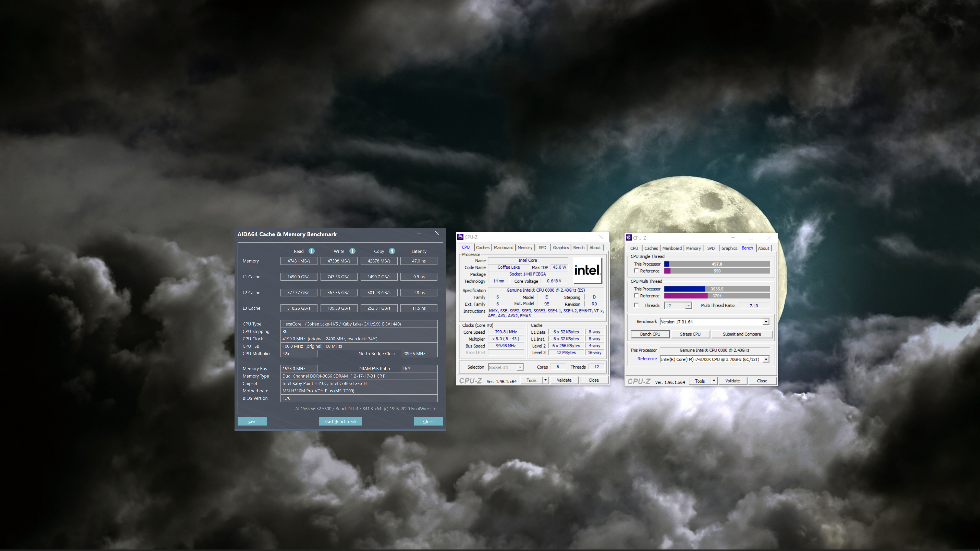Switch to Mainboard tab in left CPU-Z

coord(503,247)
